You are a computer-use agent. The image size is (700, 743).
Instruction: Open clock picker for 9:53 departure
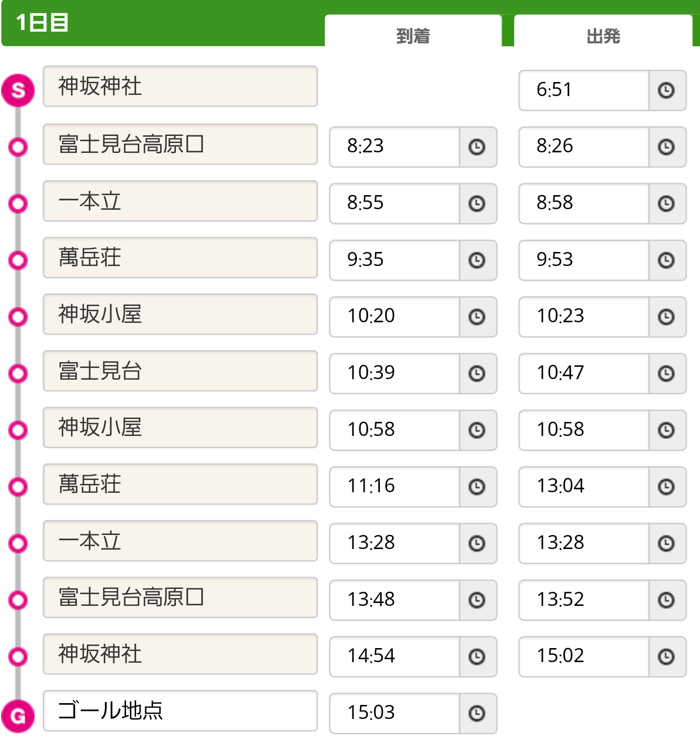(667, 260)
